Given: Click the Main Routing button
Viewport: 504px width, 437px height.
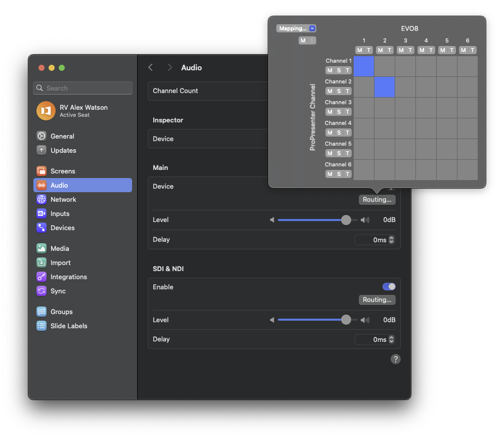Looking at the screenshot, I should [x=377, y=200].
